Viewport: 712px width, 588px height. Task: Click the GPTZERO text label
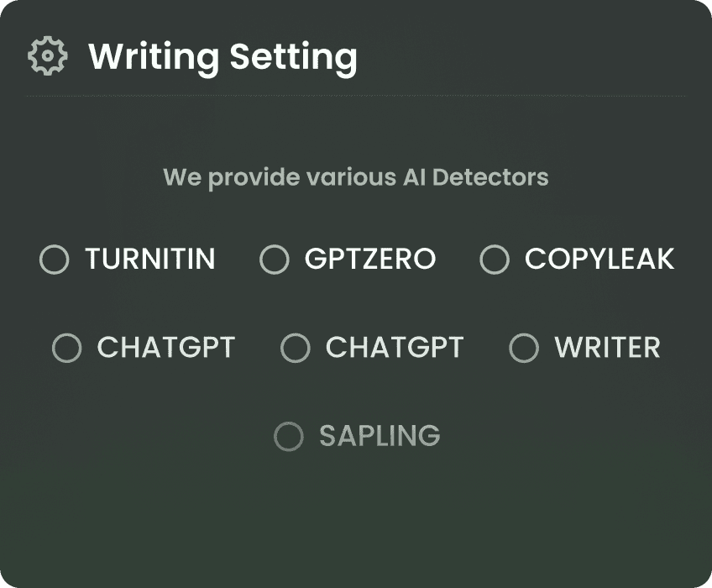(x=370, y=259)
